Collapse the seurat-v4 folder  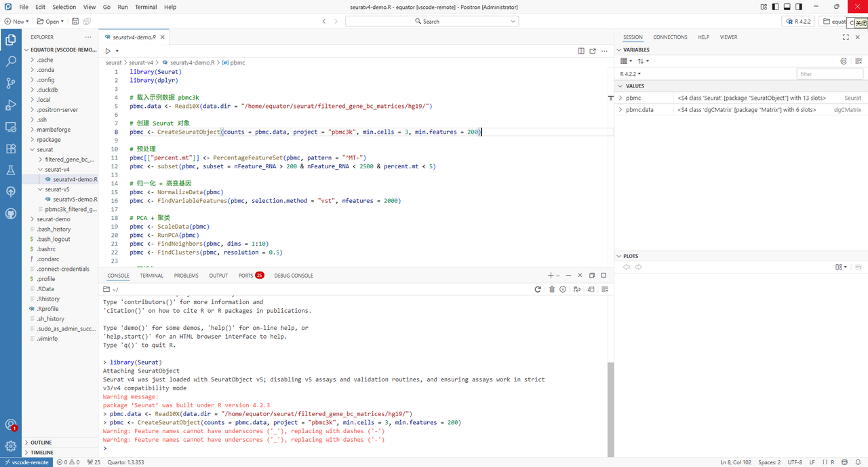pyautogui.click(x=57, y=170)
